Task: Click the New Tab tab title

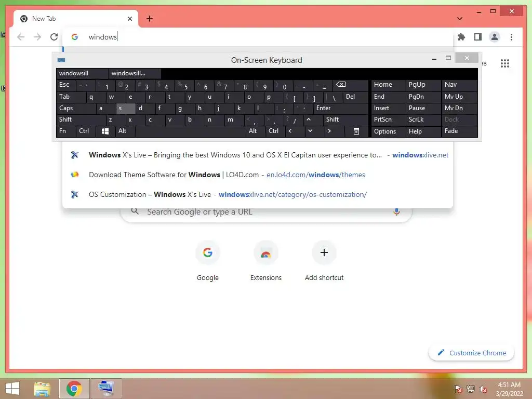Action: tap(44, 19)
